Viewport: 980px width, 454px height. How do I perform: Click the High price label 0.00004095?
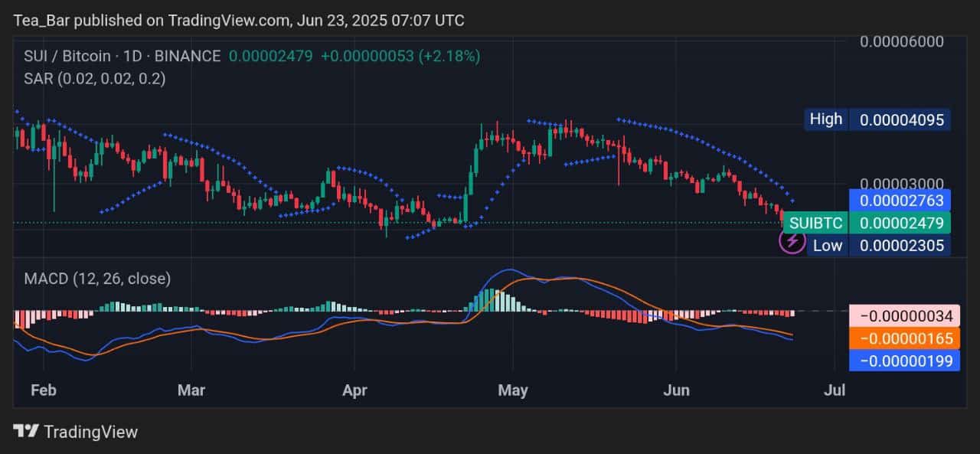pyautogui.click(x=877, y=119)
